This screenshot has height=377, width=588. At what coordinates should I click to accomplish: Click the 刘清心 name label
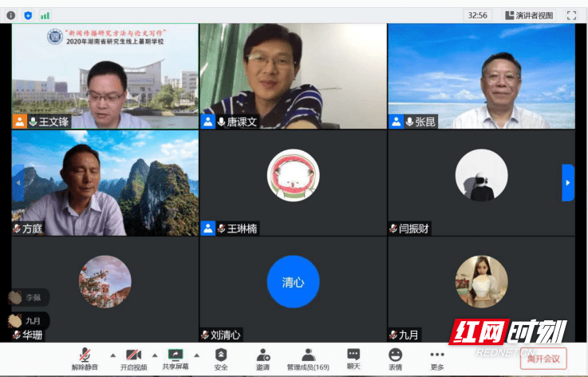(x=225, y=335)
